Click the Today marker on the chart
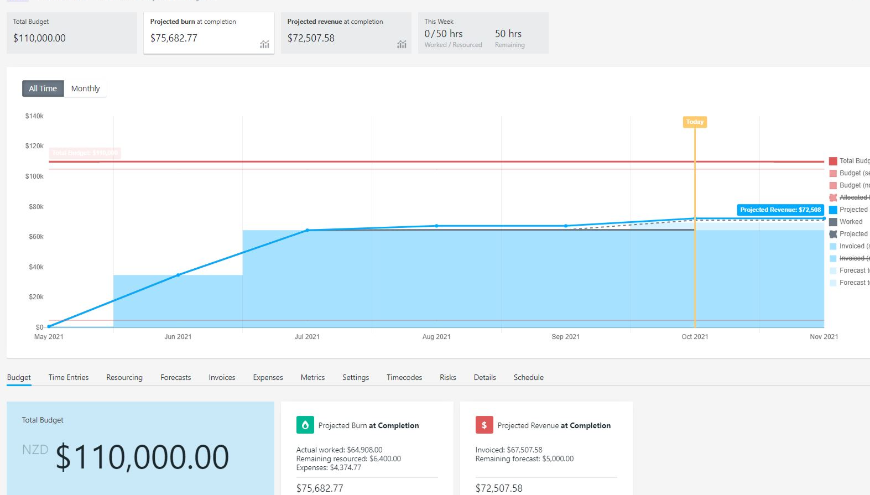 (694, 122)
